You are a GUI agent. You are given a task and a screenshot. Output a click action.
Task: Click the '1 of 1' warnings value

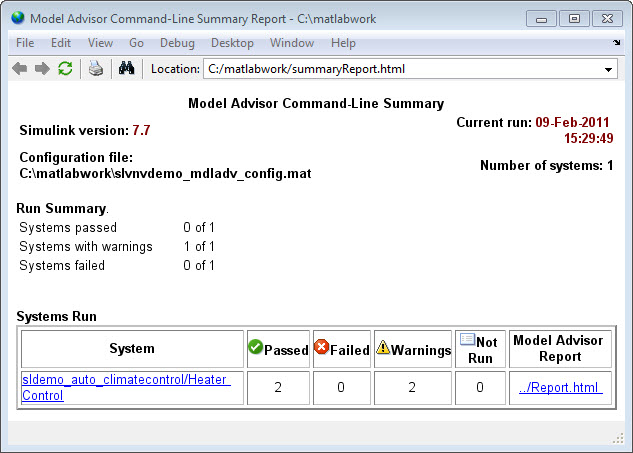(x=199, y=246)
